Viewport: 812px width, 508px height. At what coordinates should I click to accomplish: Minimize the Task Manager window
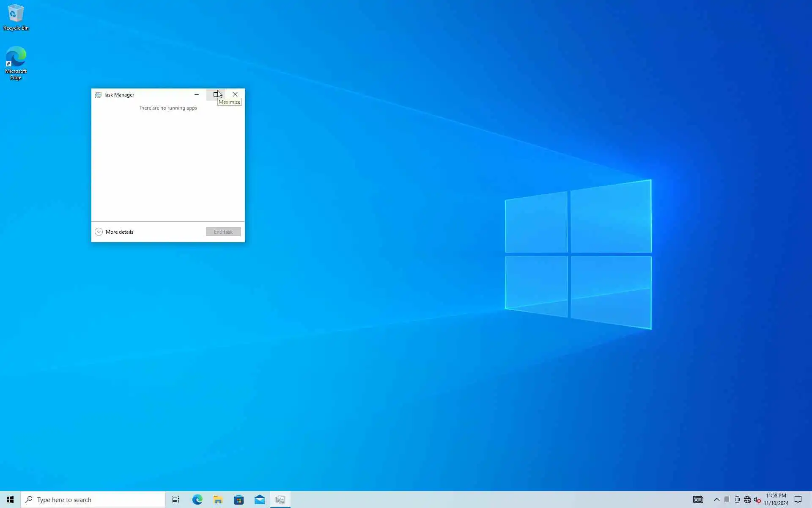point(197,94)
